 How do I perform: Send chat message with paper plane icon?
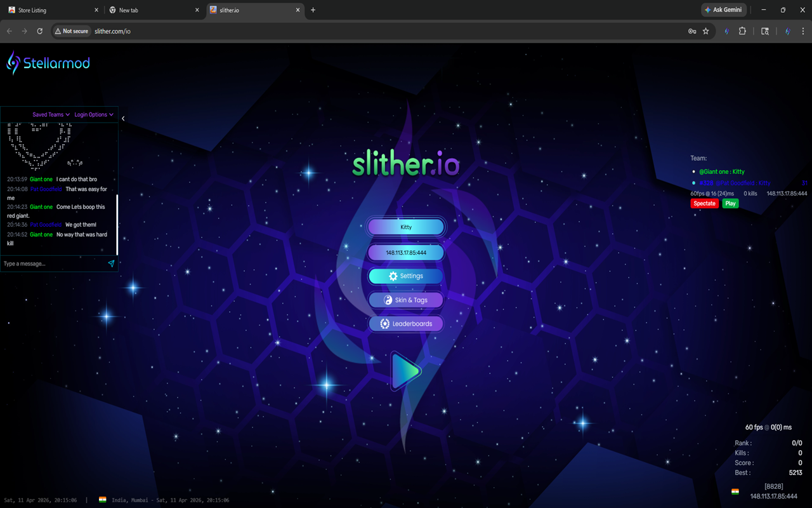click(111, 264)
